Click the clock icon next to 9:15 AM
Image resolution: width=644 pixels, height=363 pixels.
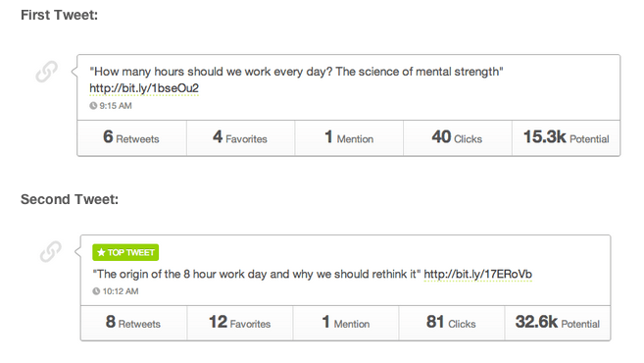click(93, 106)
